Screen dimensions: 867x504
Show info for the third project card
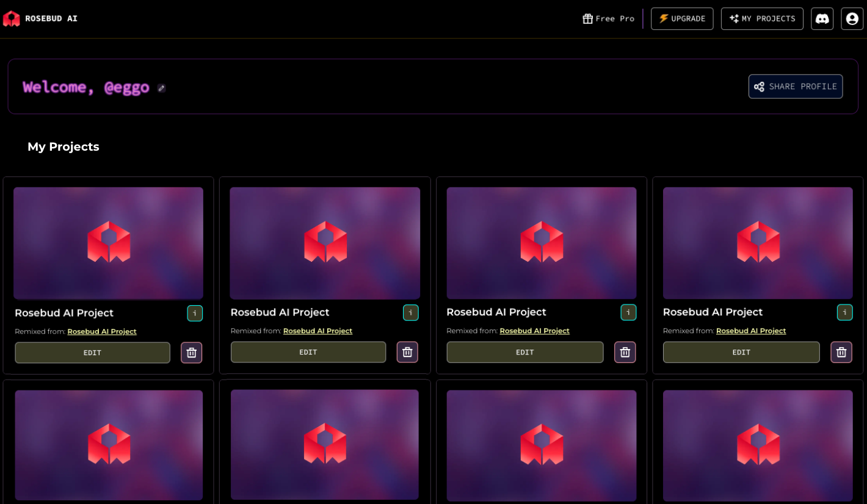point(628,312)
